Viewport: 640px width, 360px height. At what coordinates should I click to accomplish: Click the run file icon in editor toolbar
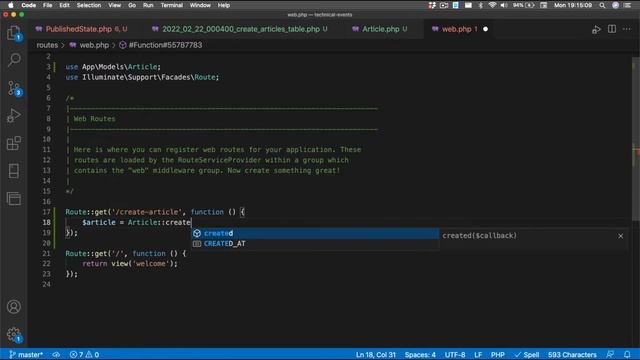point(596,29)
